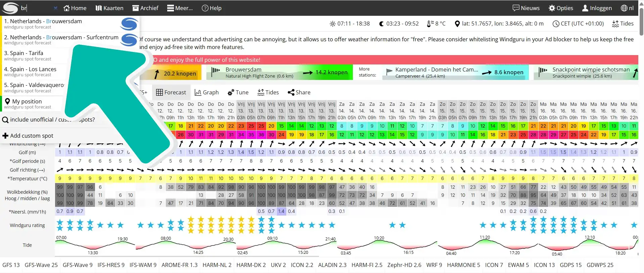Select Zephr-HD 2.6 model
The height and width of the screenshot is (273, 644).
pyautogui.click(x=404, y=265)
